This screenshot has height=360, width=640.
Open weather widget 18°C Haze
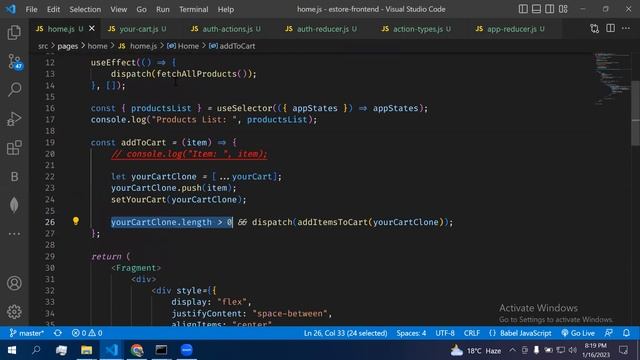(476, 350)
